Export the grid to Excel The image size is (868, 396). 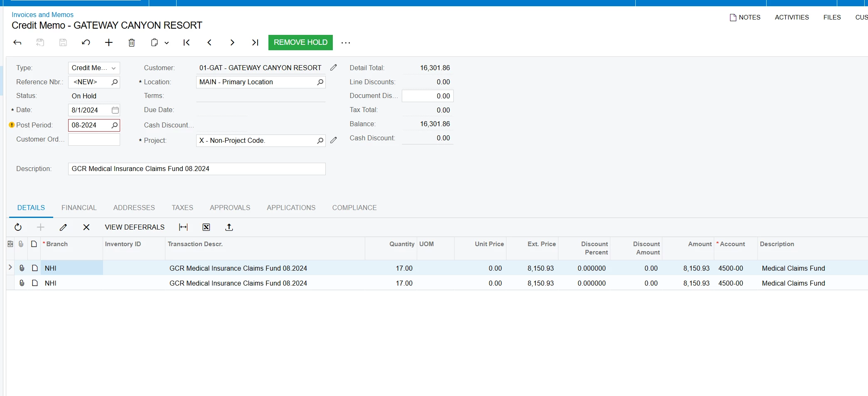(x=206, y=227)
